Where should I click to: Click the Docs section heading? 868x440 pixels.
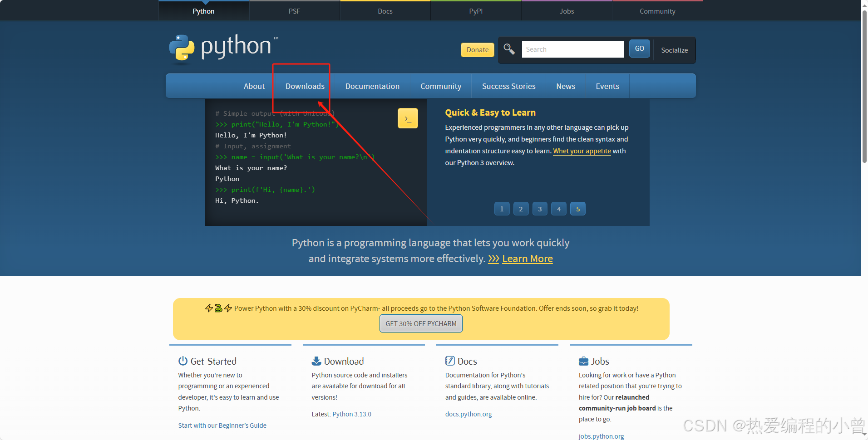point(467,361)
